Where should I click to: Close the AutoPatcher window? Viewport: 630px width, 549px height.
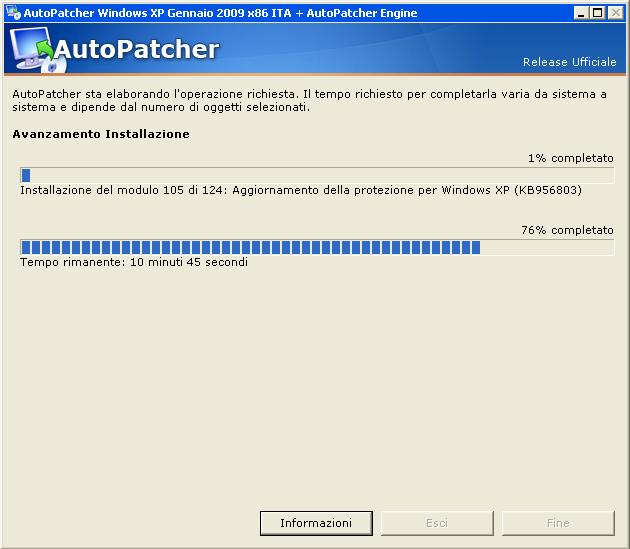click(615, 13)
